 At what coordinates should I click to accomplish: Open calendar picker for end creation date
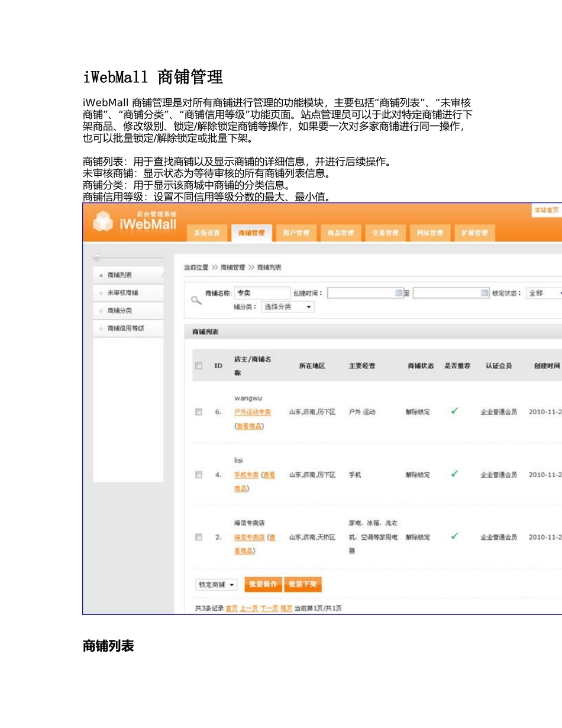[x=485, y=293]
